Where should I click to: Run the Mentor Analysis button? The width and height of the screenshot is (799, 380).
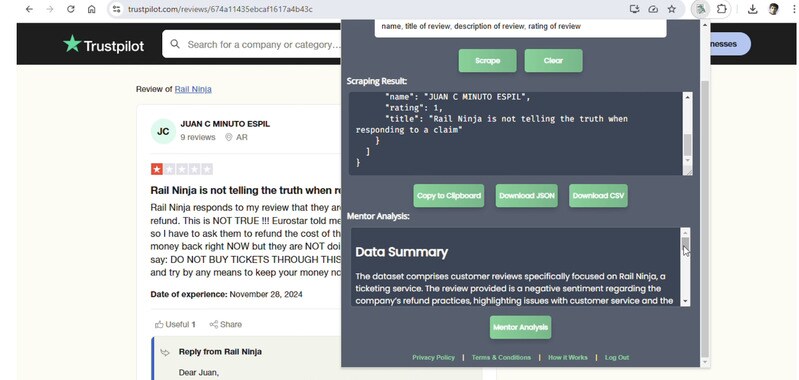520,327
